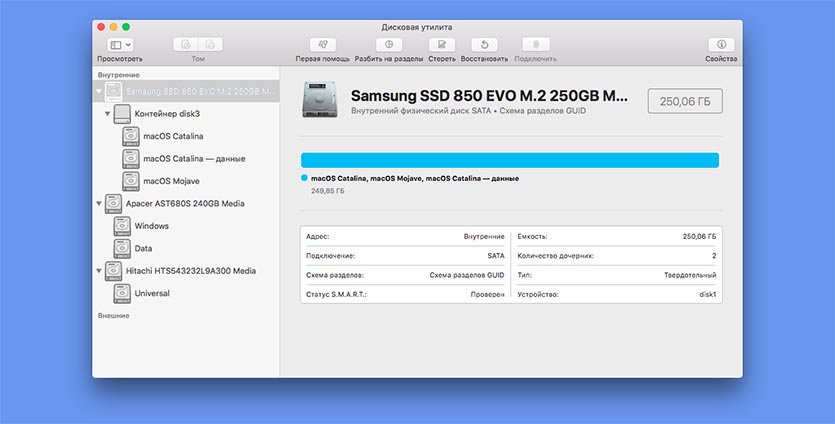Viewport: 835px width, 424px height.
Task: Collapse the Контейнер disk3 tree node
Action: point(108,114)
